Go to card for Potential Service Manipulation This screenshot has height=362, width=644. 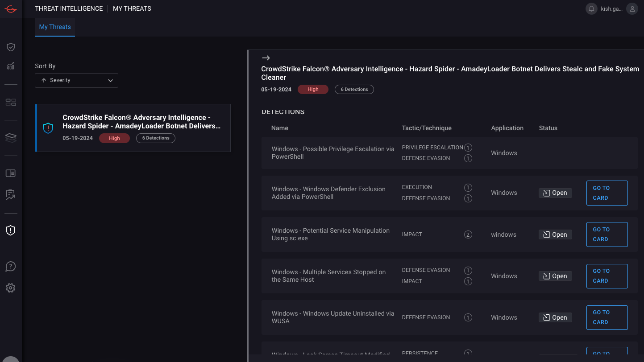607,234
